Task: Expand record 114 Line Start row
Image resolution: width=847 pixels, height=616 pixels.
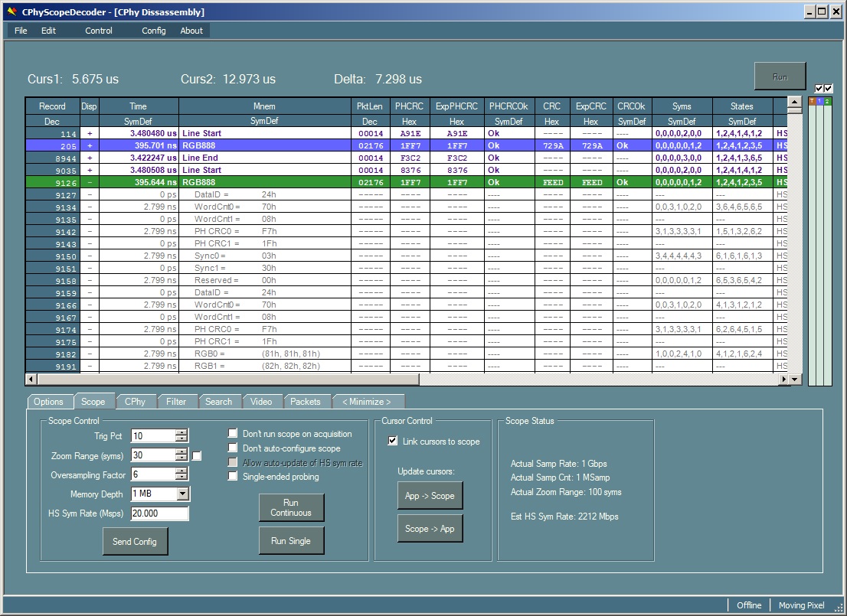Action: click(x=90, y=133)
